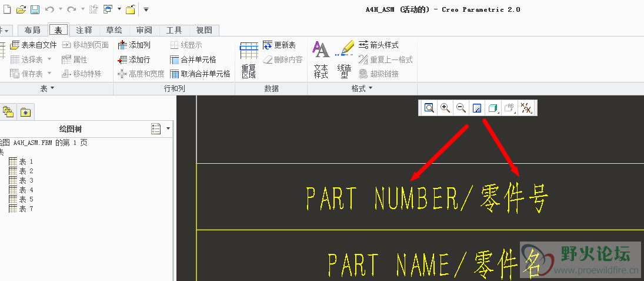The image size is (644, 281).
Task: Click the zoom out magnifier icon
Action: 461,108
